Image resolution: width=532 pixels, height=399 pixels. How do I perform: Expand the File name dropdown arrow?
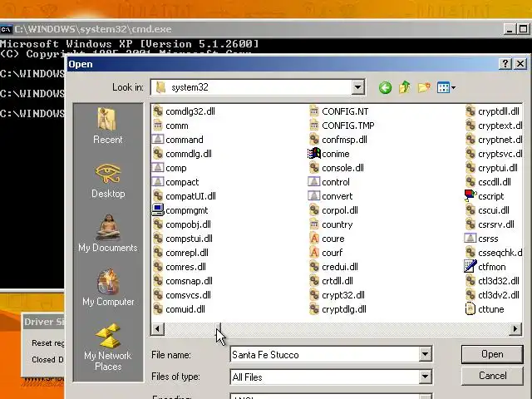[425, 355]
